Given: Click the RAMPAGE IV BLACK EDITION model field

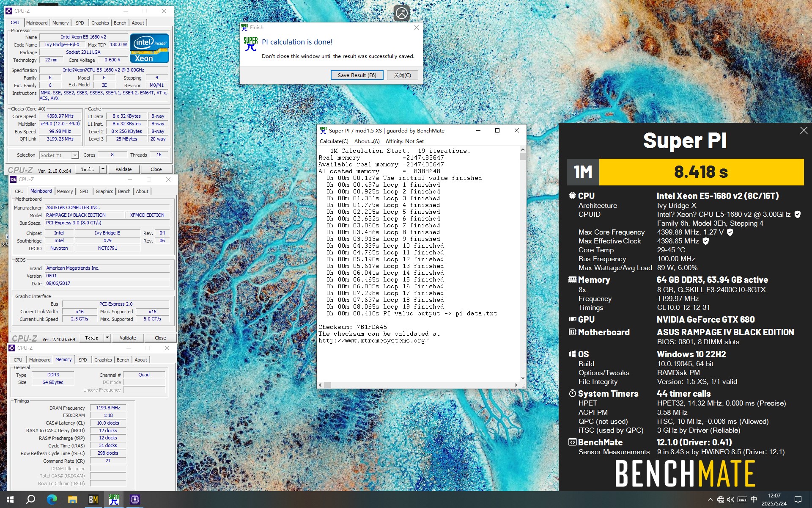Looking at the screenshot, I should pos(85,215).
